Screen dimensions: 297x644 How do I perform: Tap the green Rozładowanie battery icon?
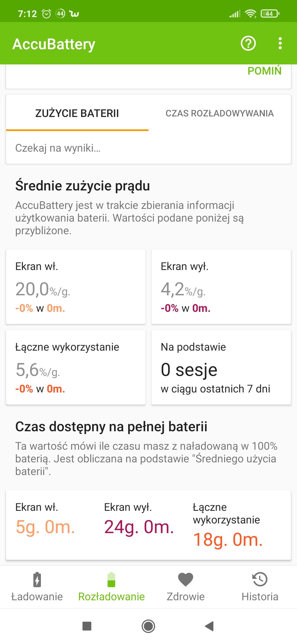pyautogui.click(x=111, y=579)
